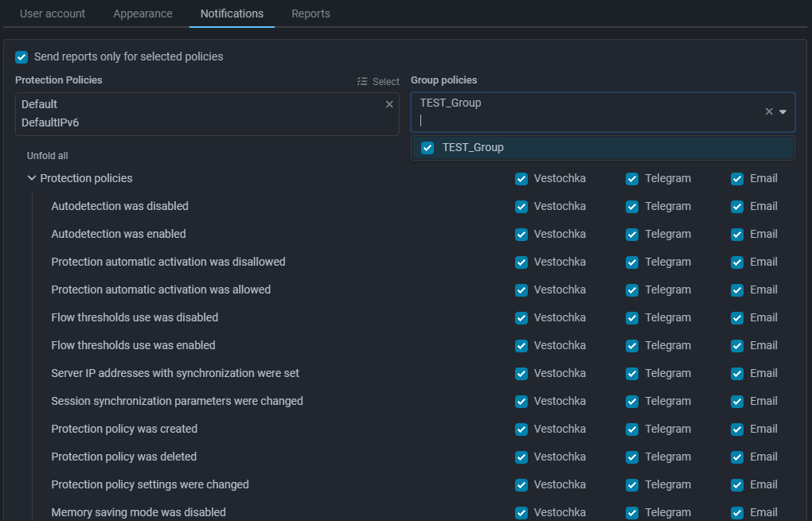This screenshot has width=812, height=521.
Task: Collapse the Protection policies section chevron
Action: click(32, 178)
